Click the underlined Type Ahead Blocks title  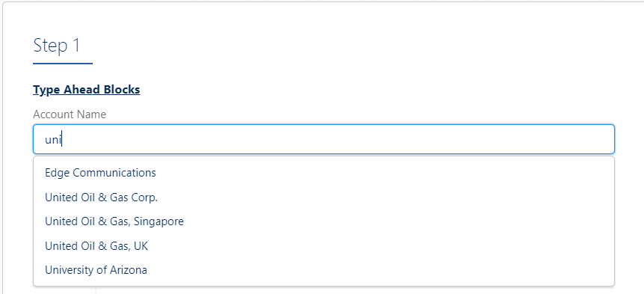(86, 90)
